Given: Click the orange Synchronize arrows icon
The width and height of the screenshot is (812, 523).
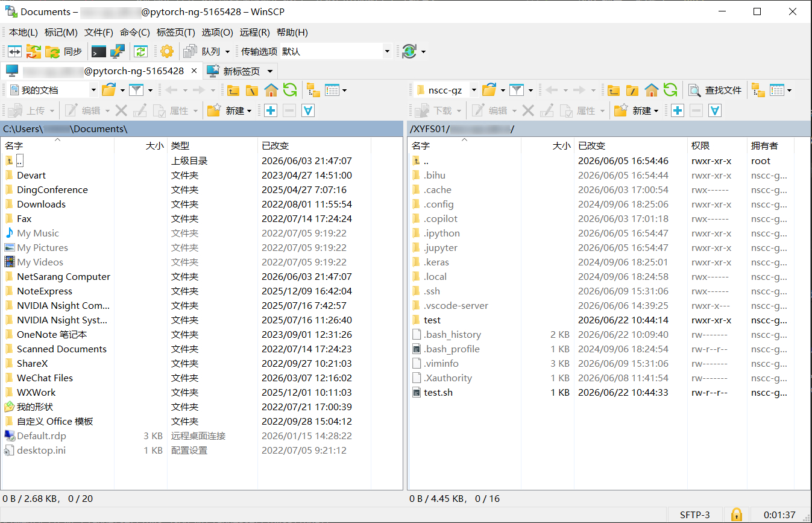Looking at the screenshot, I should click(33, 52).
